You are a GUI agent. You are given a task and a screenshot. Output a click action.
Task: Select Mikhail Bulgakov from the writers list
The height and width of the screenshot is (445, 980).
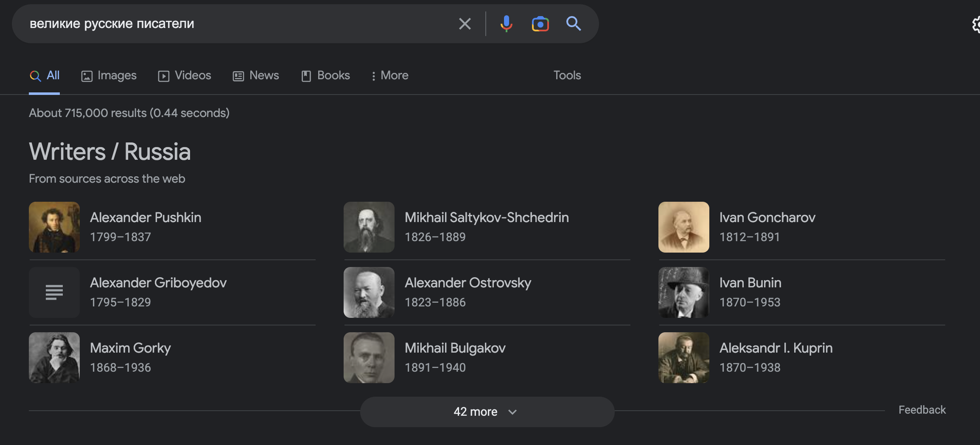[x=455, y=348]
